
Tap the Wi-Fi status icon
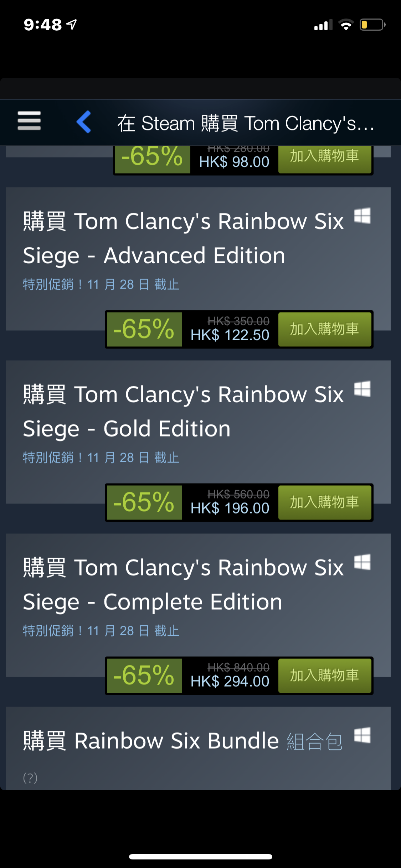346,25
